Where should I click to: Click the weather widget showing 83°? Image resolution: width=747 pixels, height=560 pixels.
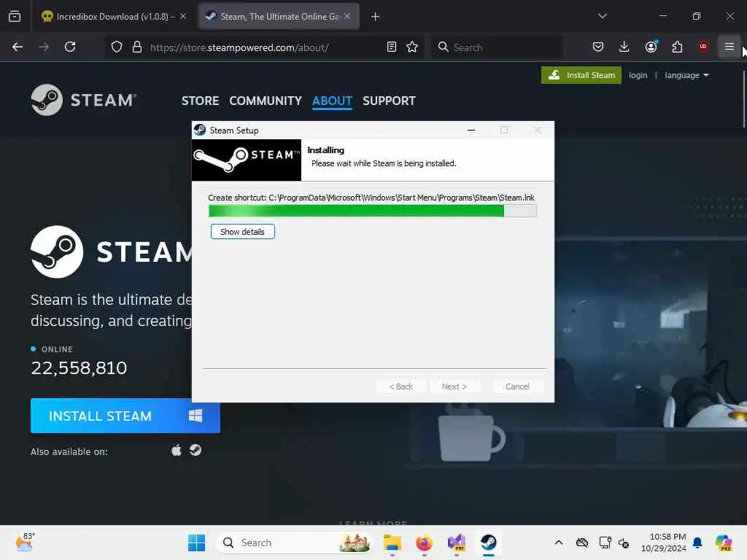[x=24, y=542]
